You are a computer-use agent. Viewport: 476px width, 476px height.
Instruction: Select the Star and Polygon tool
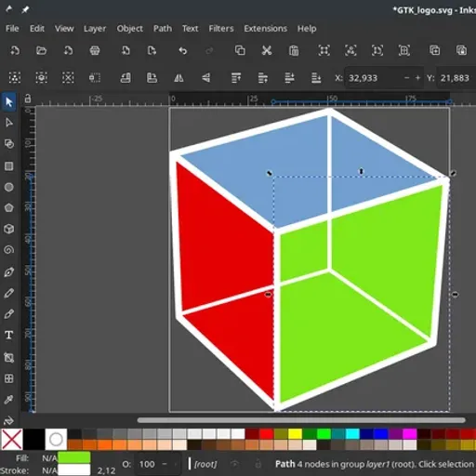(9, 207)
